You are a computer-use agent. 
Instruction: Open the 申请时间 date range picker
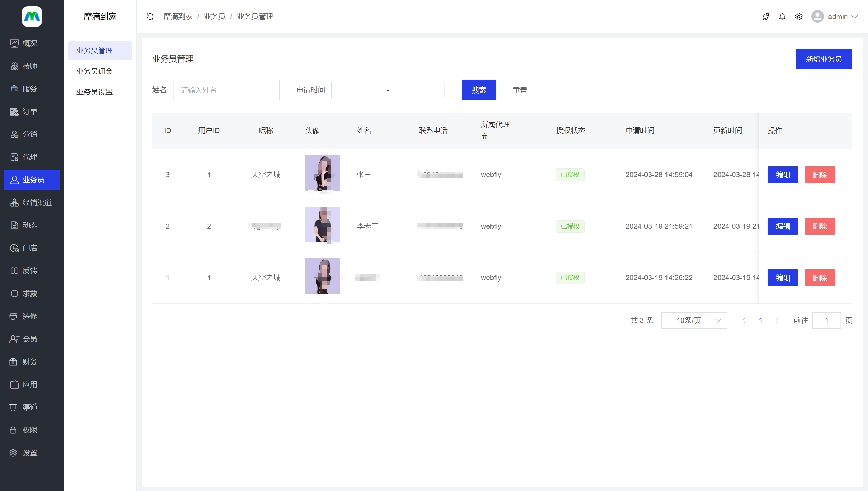coord(388,90)
